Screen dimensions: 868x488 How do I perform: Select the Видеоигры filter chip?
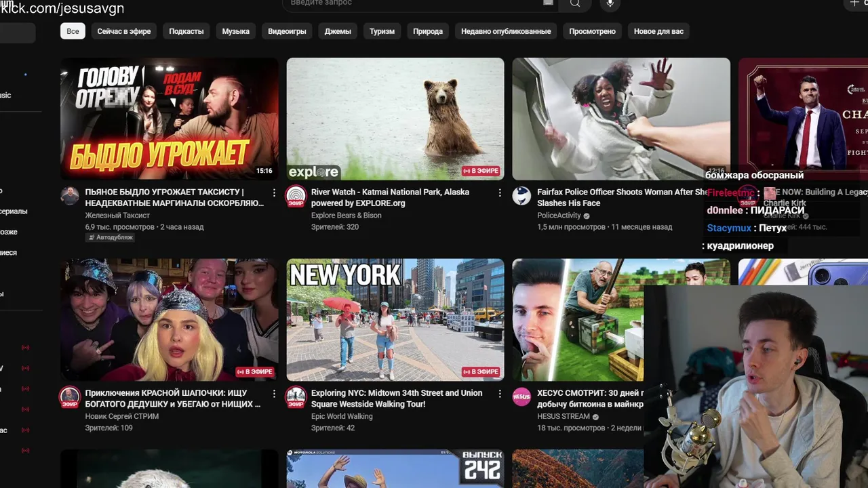pos(287,31)
